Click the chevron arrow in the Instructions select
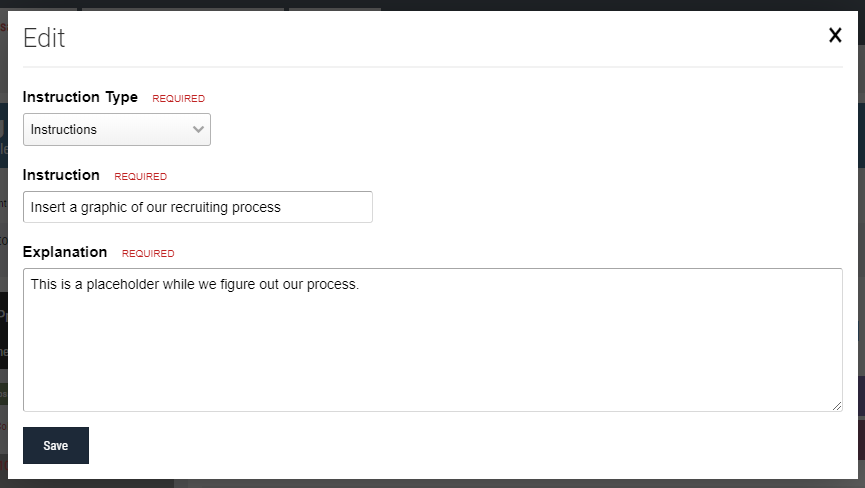This screenshot has height=488, width=865. [x=197, y=129]
